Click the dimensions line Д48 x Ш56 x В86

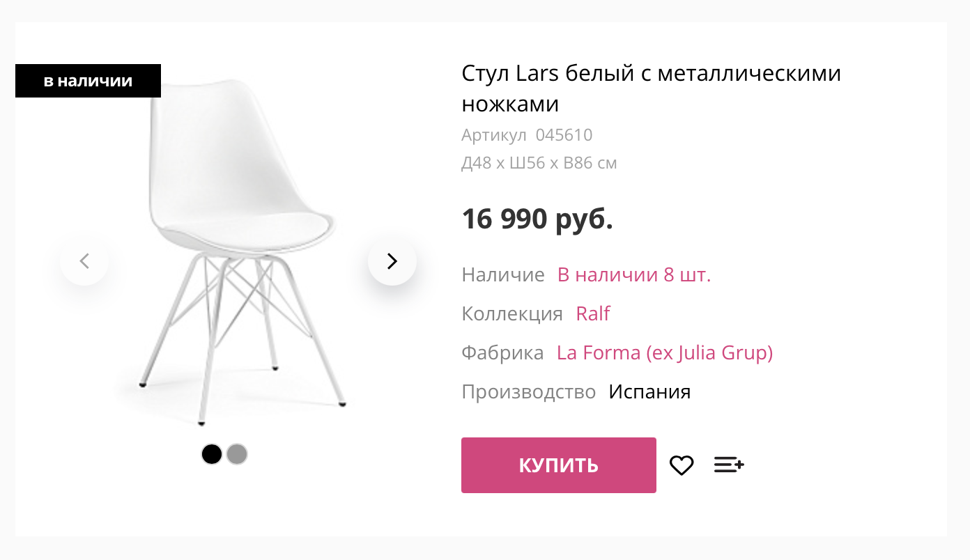point(539,163)
